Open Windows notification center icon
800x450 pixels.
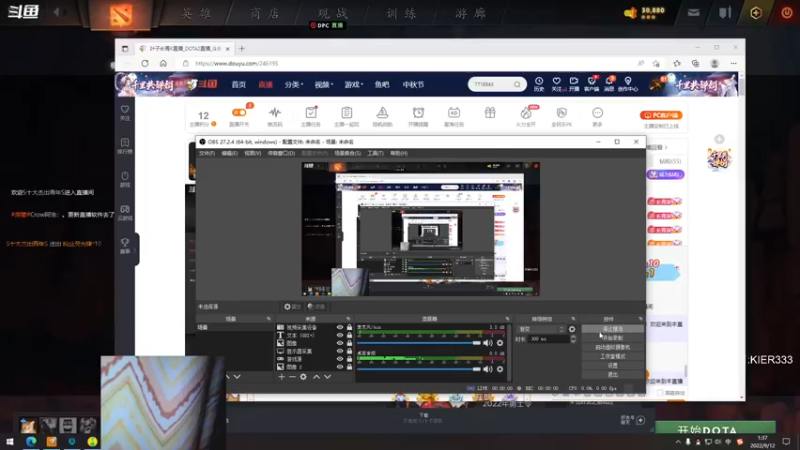pos(786,441)
